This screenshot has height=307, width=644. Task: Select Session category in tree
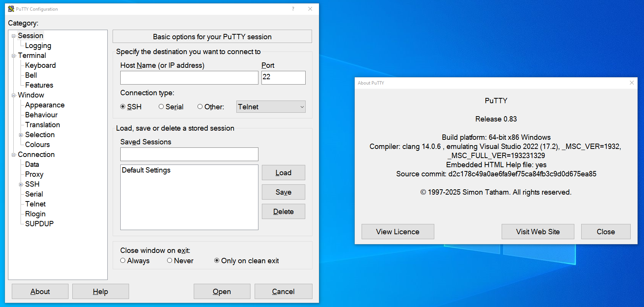(30, 35)
